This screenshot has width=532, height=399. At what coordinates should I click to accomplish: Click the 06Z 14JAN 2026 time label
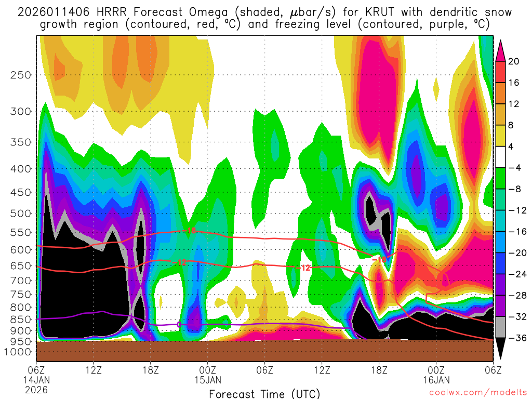point(36,380)
